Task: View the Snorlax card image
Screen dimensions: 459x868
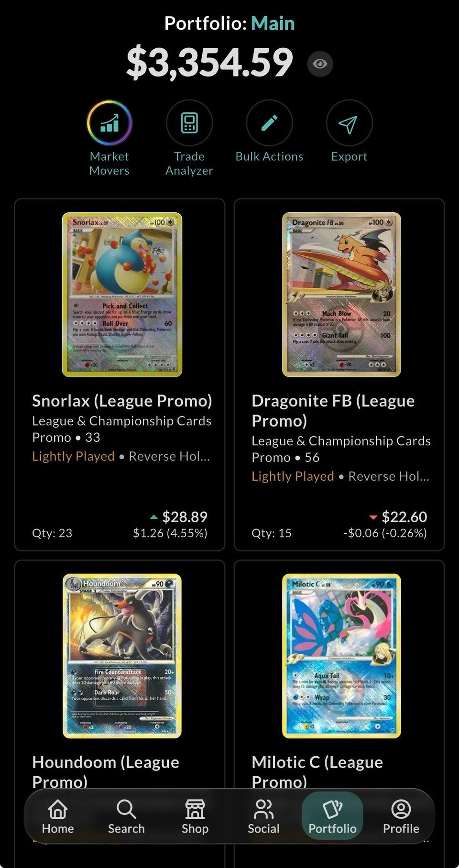Action: (122, 295)
